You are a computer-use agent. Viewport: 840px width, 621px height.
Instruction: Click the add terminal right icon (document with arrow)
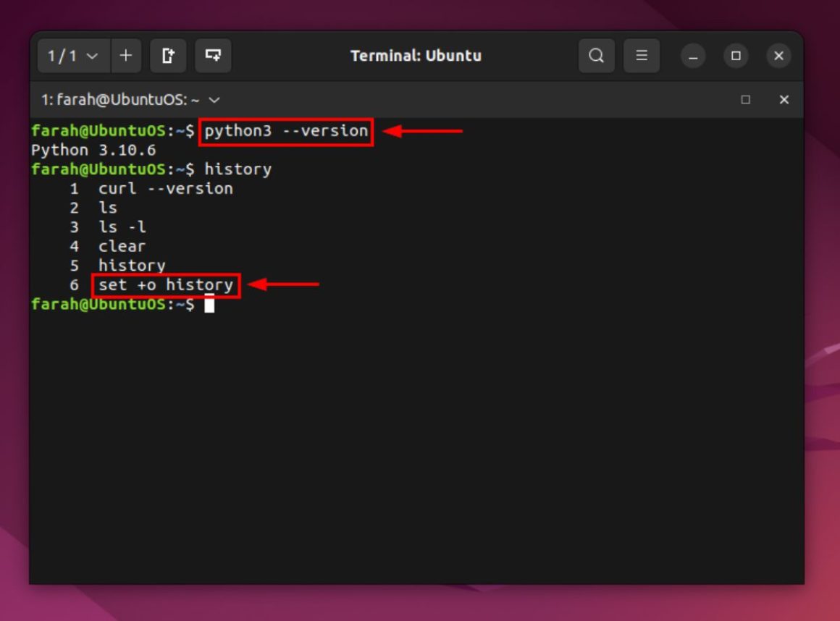(168, 56)
